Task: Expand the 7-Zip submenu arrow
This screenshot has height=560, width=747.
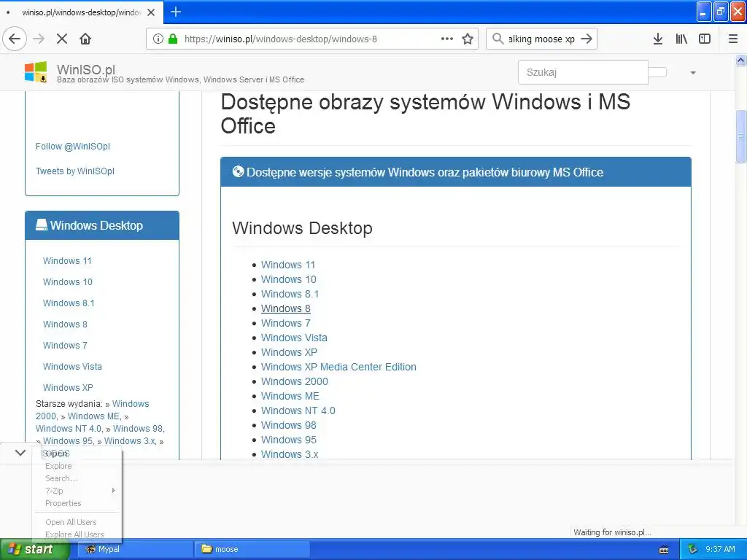Action: point(113,491)
